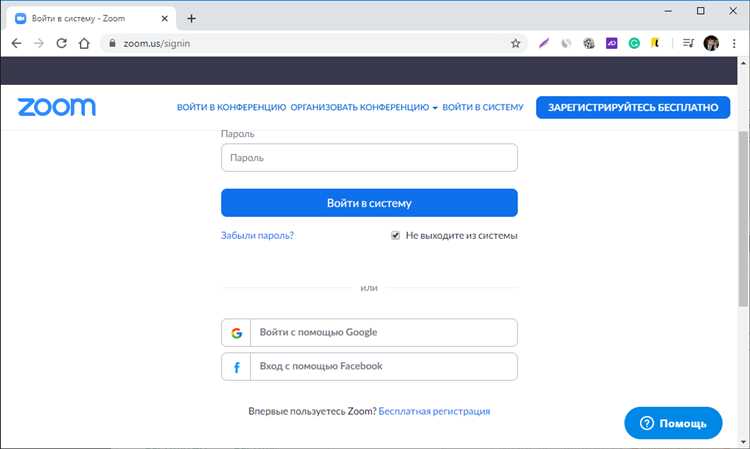Open Chrome three-dot menu
The image size is (750, 449).
(x=734, y=44)
